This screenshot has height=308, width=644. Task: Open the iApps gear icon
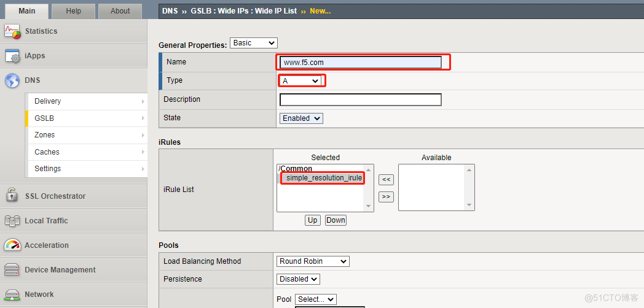12,56
